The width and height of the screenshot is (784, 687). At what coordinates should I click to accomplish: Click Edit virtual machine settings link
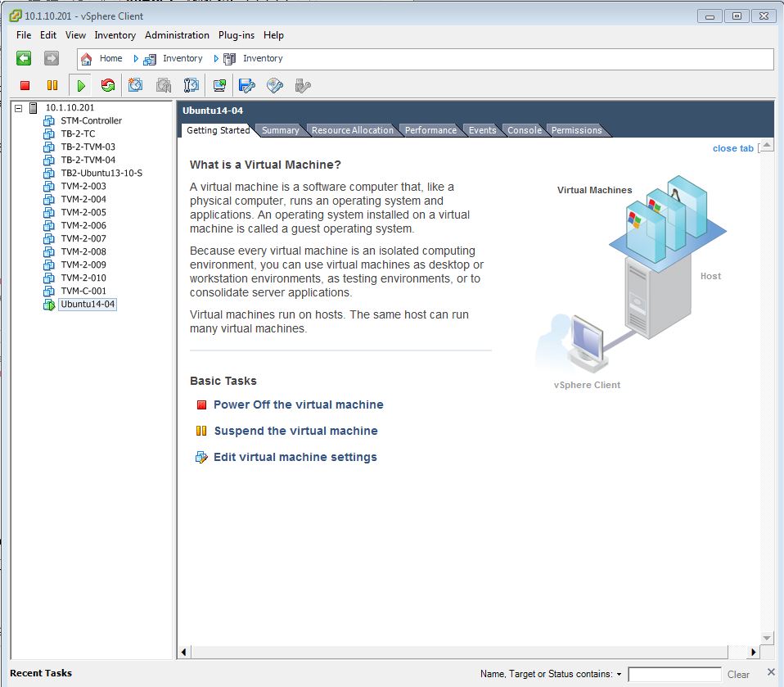pos(295,457)
